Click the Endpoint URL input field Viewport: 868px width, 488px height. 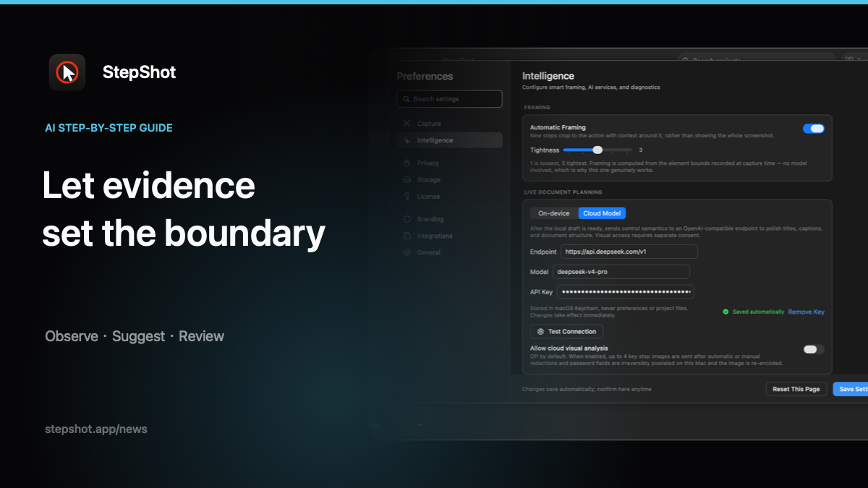click(629, 252)
